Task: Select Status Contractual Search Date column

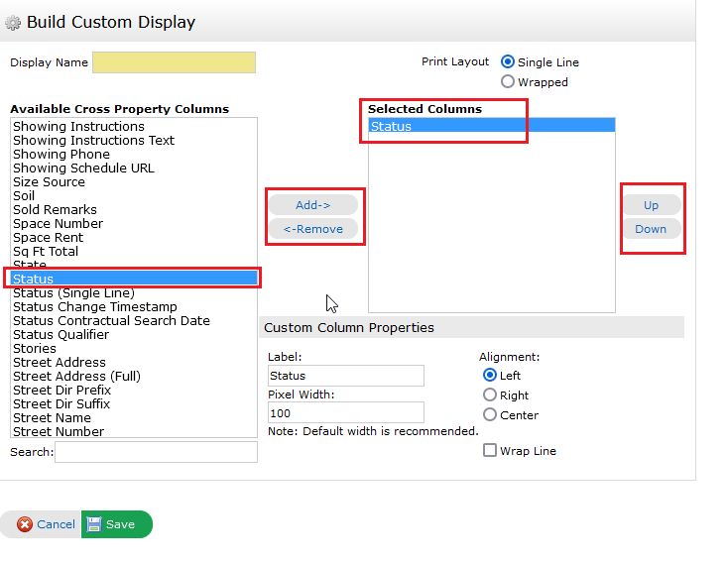Action: [x=134, y=321]
